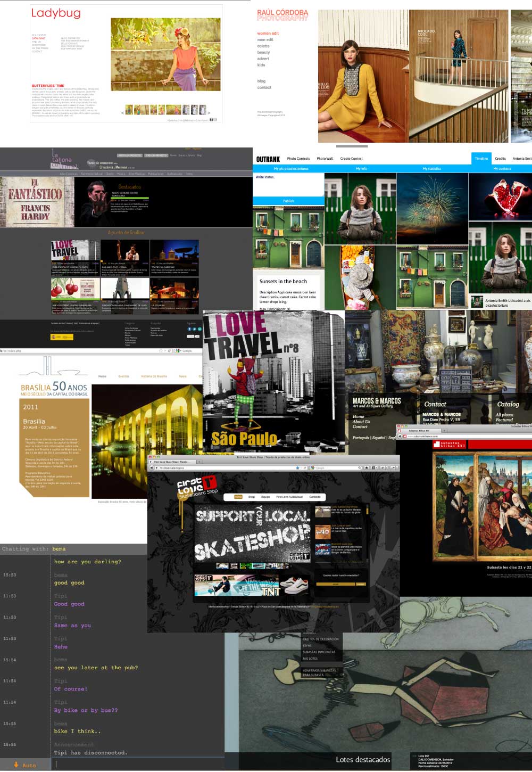Go to previous Ladybug gallery thumbnail arrow
The image size is (532, 772).
[x=122, y=112]
